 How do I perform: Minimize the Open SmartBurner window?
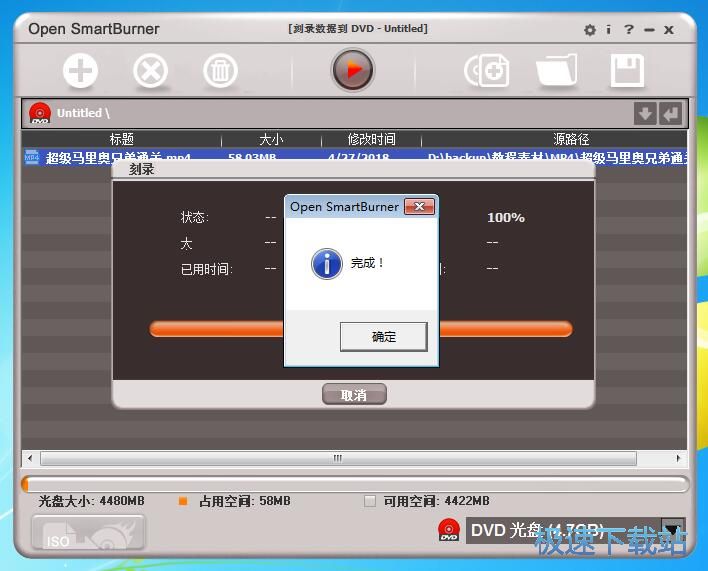click(x=649, y=30)
